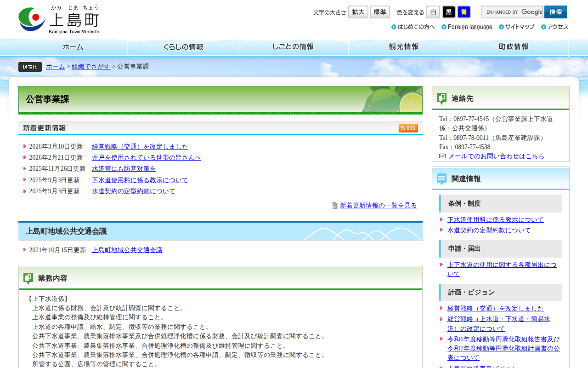The height and width of the screenshot is (368, 588).
Task: Click Fax：0897-77-4538 text
Action: [x=464, y=147]
